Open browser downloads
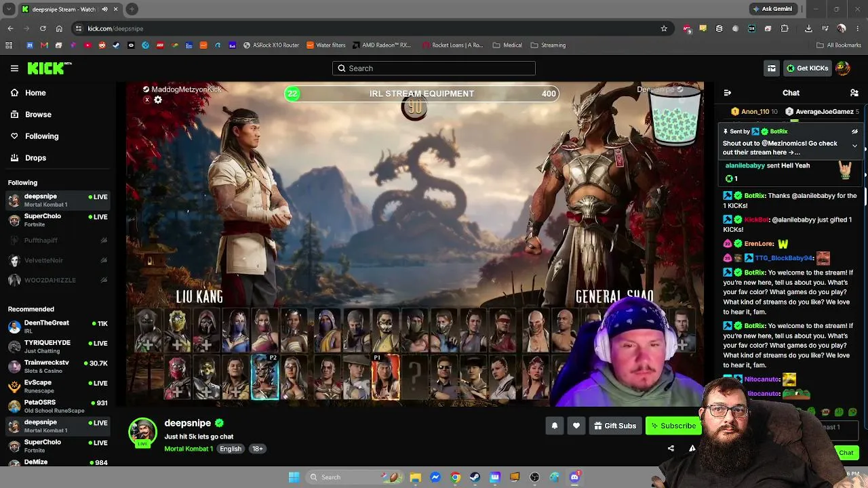The height and width of the screenshot is (488, 868). coord(808,28)
